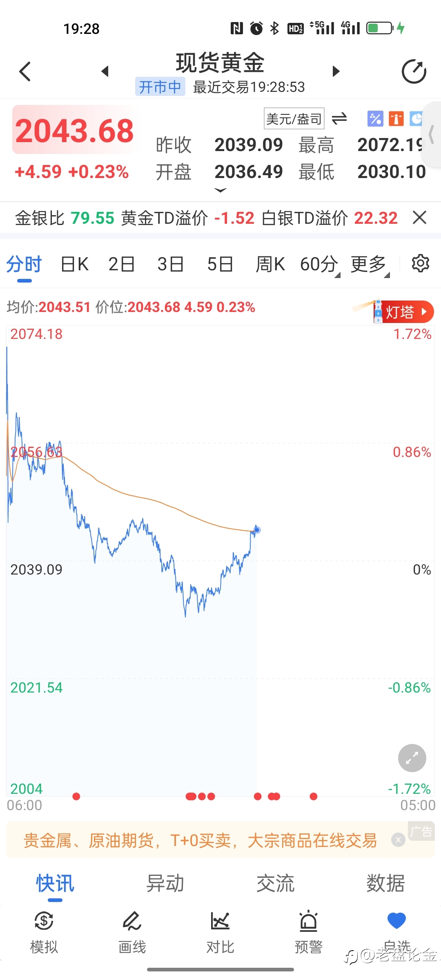Toggle the 美元/盎司 unit box
Viewport: 441px width, 980px height.
click(294, 119)
